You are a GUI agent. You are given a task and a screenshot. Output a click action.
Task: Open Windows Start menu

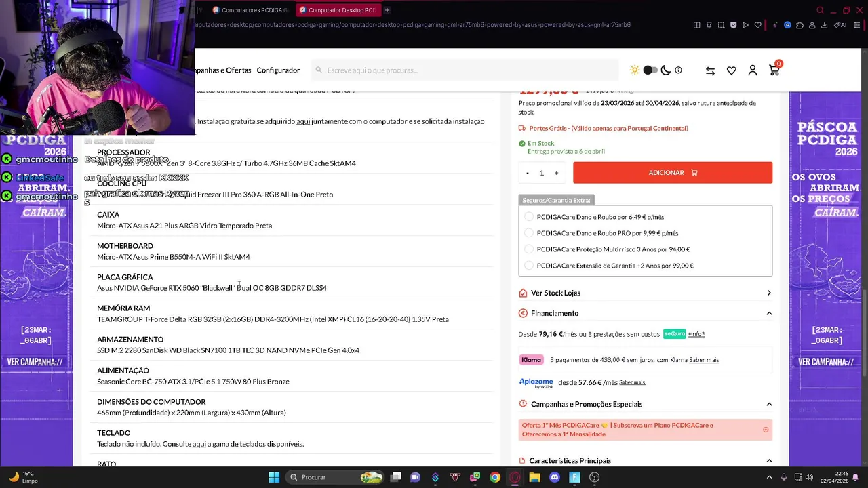(274, 477)
